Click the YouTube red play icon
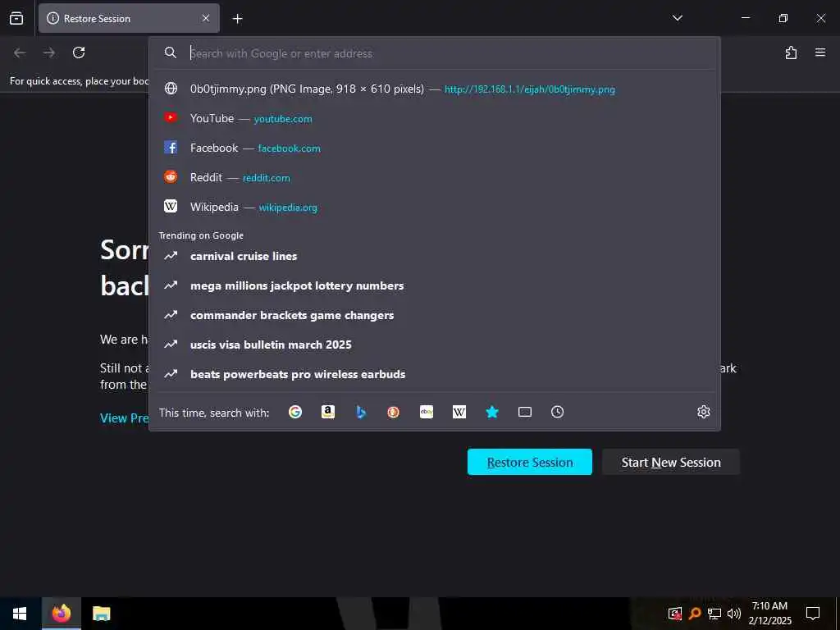The width and height of the screenshot is (840, 630). tap(171, 117)
